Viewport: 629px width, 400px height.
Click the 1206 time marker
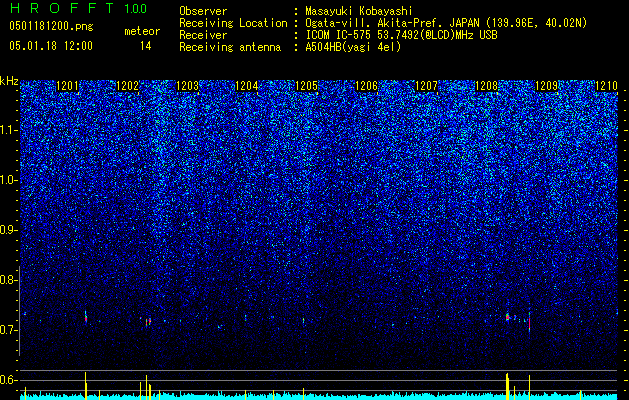point(367,86)
